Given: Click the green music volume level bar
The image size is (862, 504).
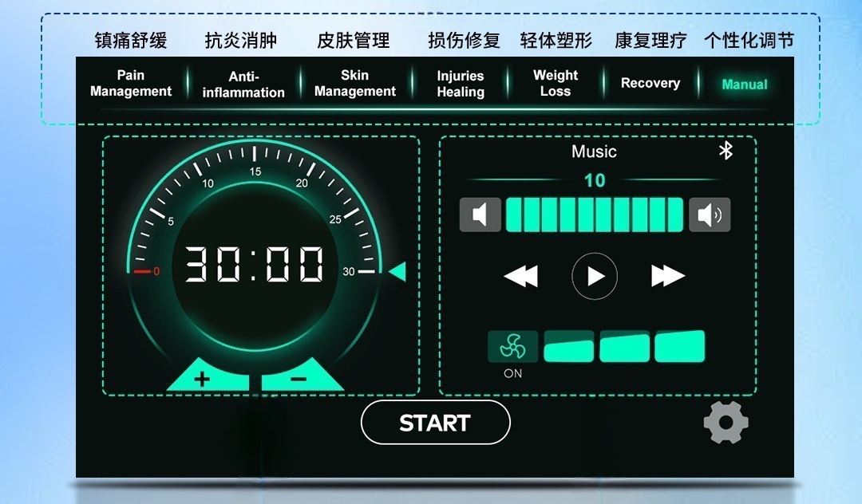Looking at the screenshot, I should pos(595,215).
